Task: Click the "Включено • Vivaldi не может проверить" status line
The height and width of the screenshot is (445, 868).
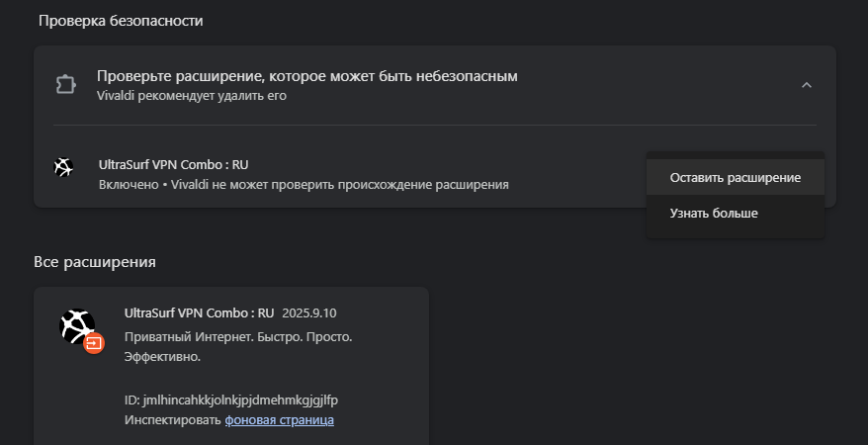Action: pos(304,185)
